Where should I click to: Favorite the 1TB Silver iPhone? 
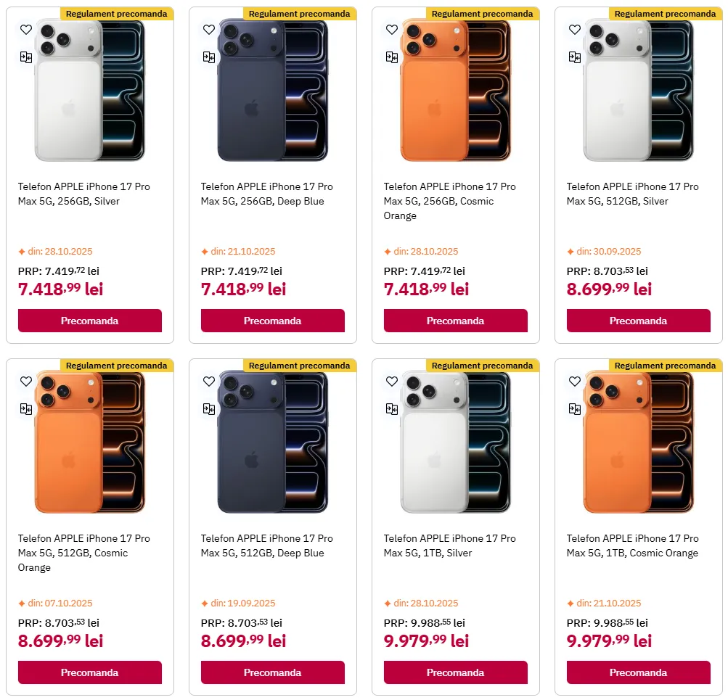(x=392, y=382)
